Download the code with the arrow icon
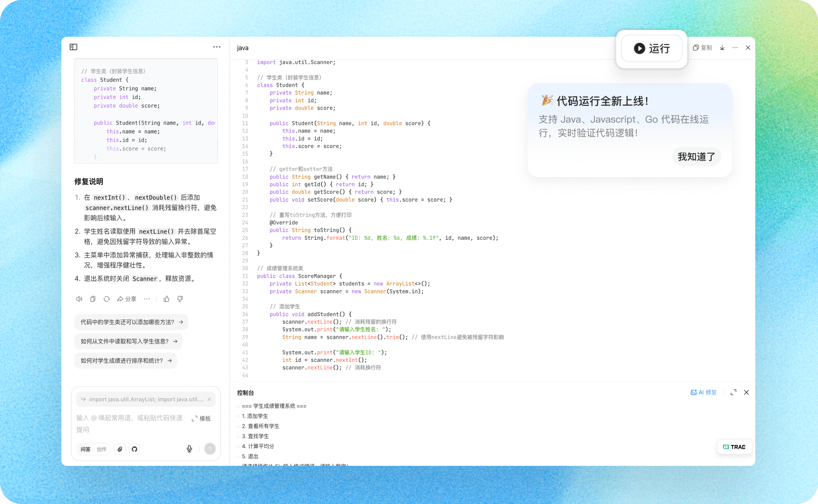The width and height of the screenshot is (818, 504). pos(722,48)
